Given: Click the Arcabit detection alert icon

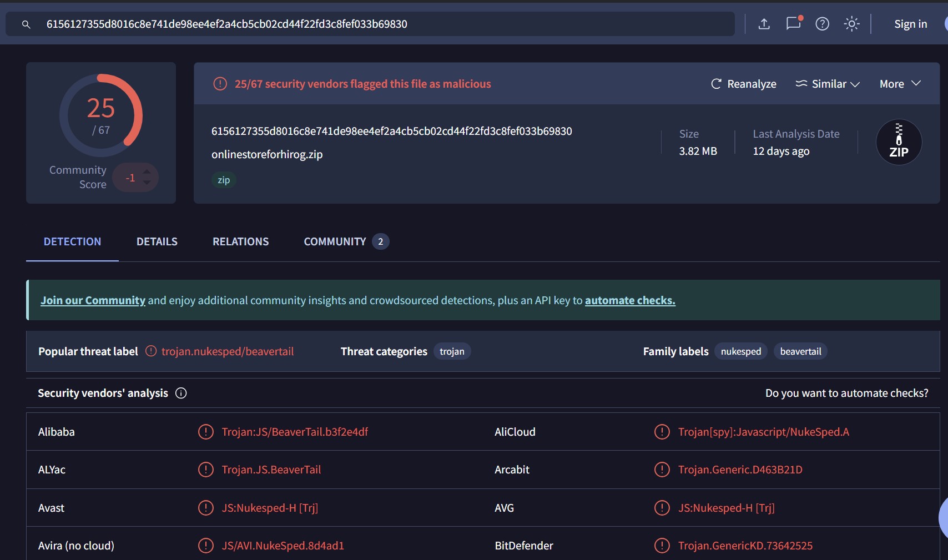Looking at the screenshot, I should click(662, 470).
